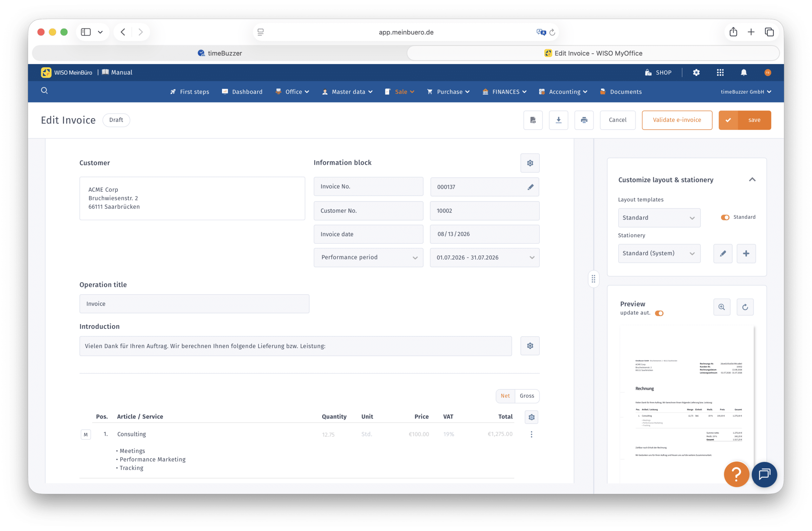Open the Performance period label dropdown

(x=369, y=257)
